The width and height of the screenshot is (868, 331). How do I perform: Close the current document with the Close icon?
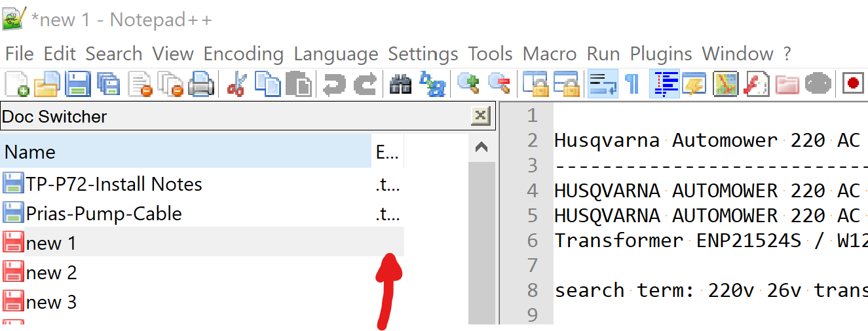tap(140, 84)
